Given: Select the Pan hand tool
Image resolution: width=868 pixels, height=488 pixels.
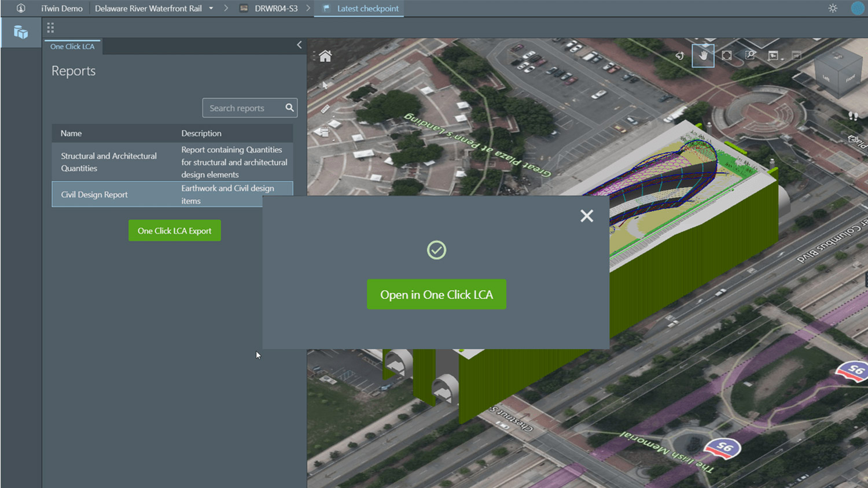Looking at the screenshot, I should pyautogui.click(x=703, y=56).
